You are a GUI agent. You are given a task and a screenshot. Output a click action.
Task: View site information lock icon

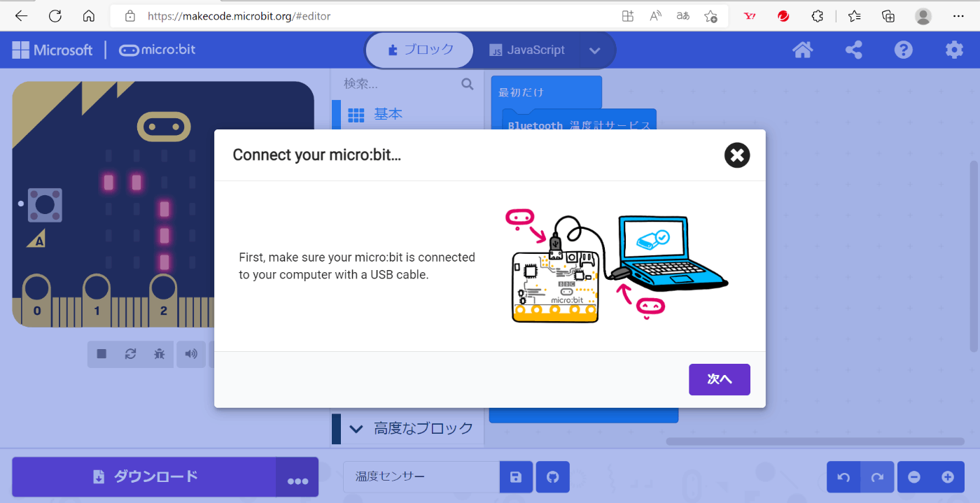[129, 15]
